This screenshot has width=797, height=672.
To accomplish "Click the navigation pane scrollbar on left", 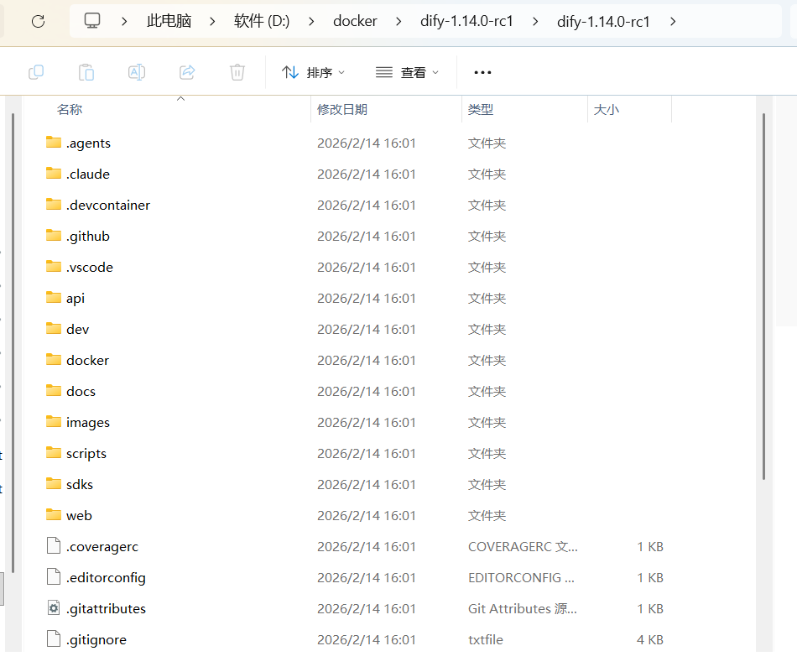I will pyautogui.click(x=13, y=343).
